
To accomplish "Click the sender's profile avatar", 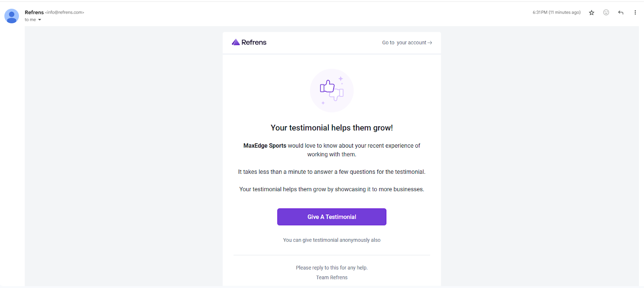I will (x=12, y=16).
